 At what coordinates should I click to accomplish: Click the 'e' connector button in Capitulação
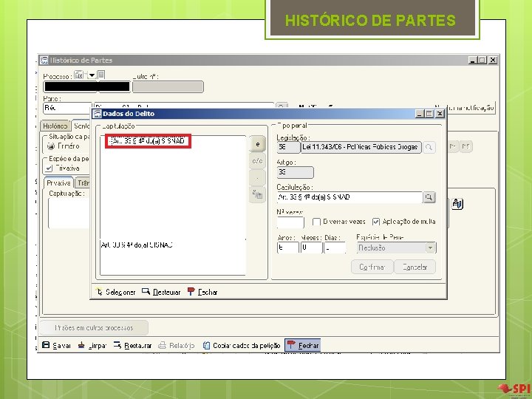(258, 144)
